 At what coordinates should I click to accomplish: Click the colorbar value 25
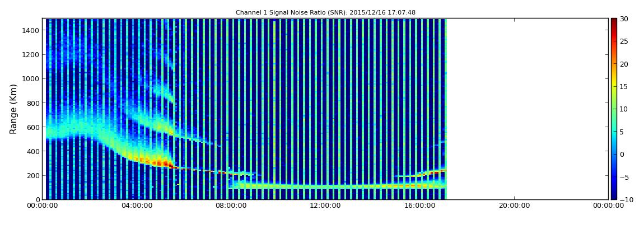point(623,41)
